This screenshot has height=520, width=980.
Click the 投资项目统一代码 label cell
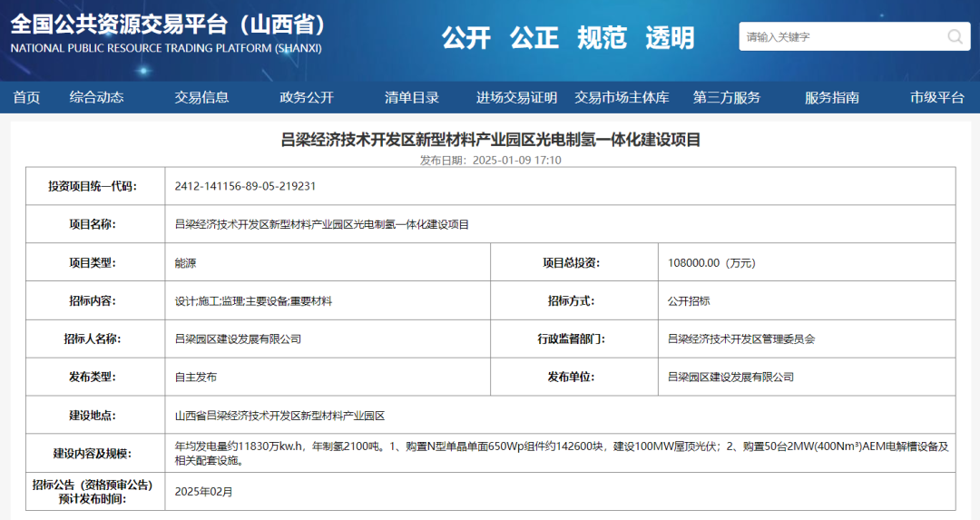coord(95,186)
